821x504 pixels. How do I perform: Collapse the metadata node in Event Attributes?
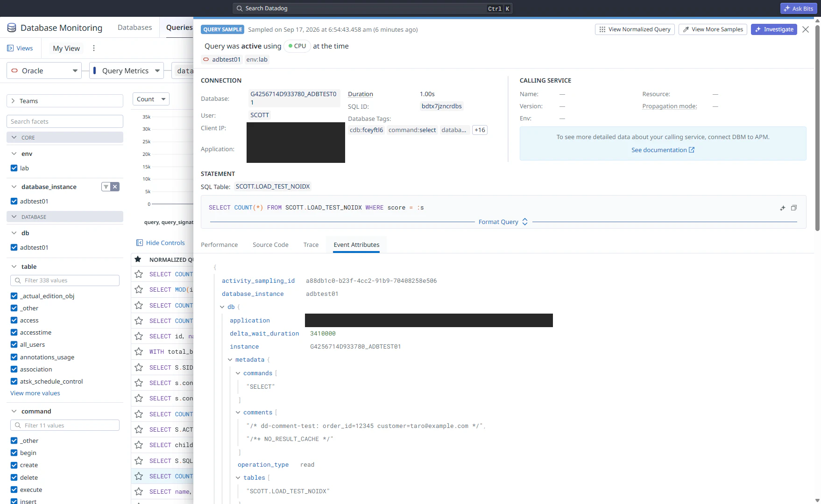230,360
